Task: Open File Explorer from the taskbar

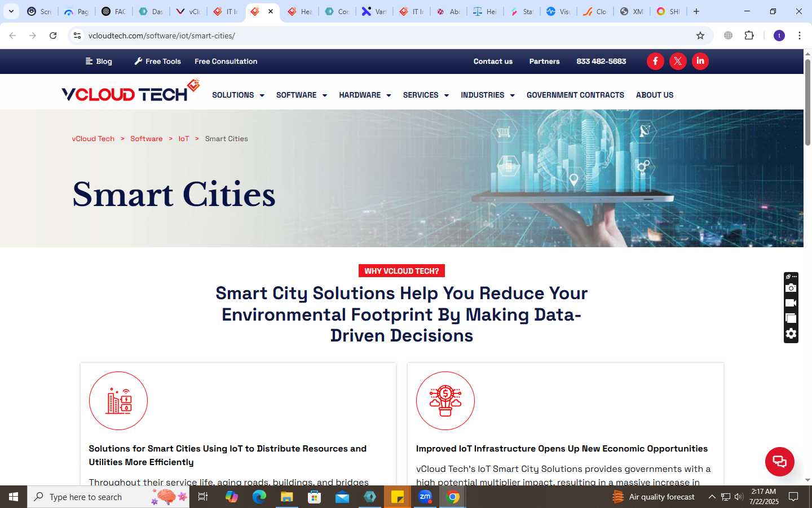Action: (287, 497)
